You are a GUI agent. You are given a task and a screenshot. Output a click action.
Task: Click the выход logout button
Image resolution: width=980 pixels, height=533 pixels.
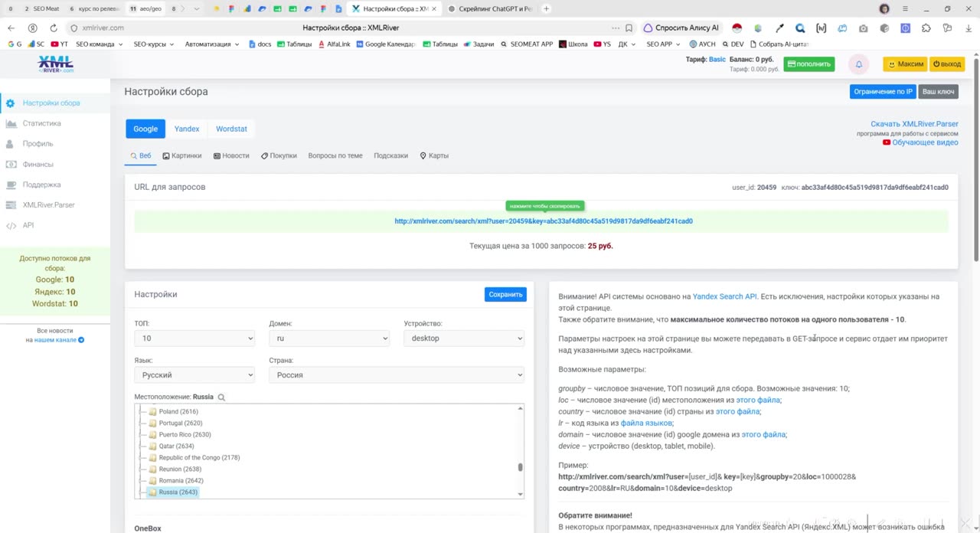tap(947, 64)
